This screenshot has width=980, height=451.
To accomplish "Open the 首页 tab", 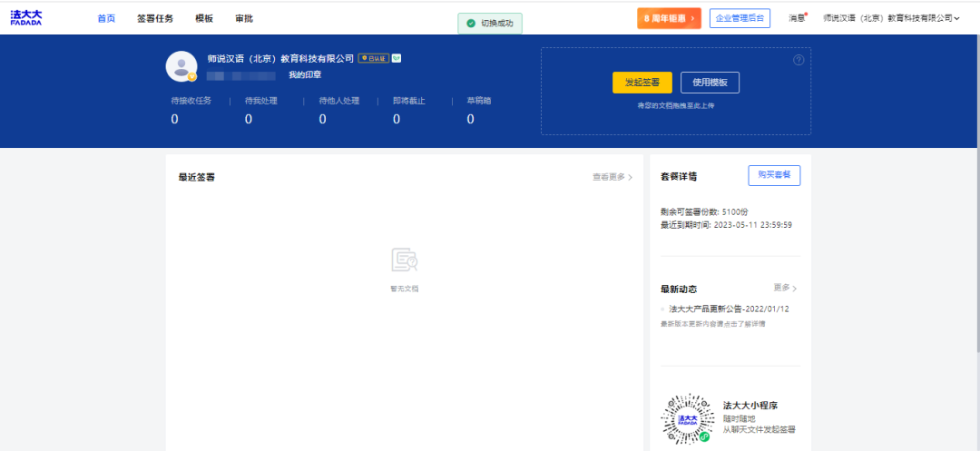I will 106,19.
